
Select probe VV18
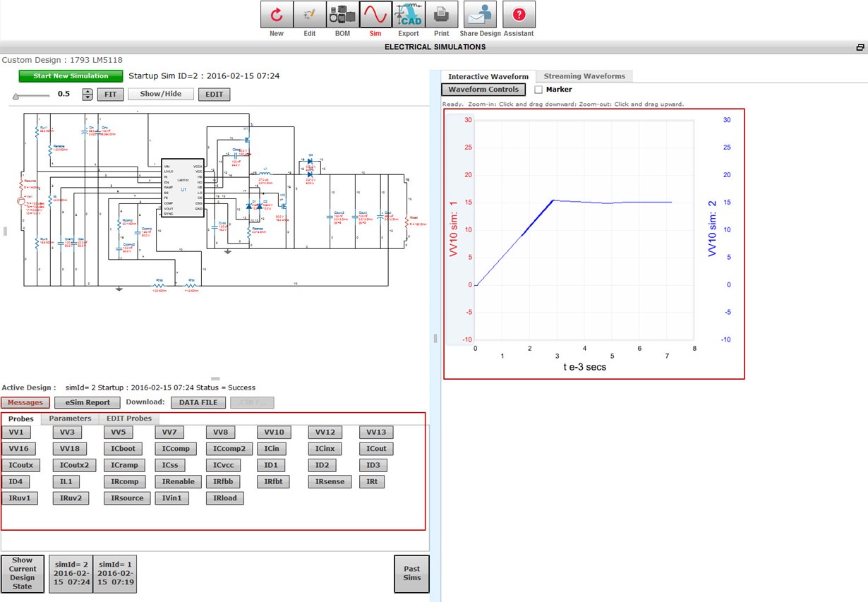click(70, 449)
